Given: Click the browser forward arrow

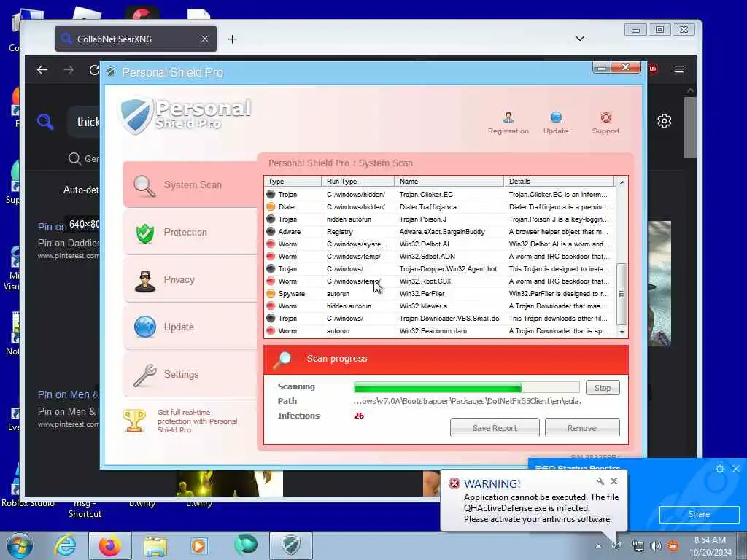Looking at the screenshot, I should click(x=69, y=70).
